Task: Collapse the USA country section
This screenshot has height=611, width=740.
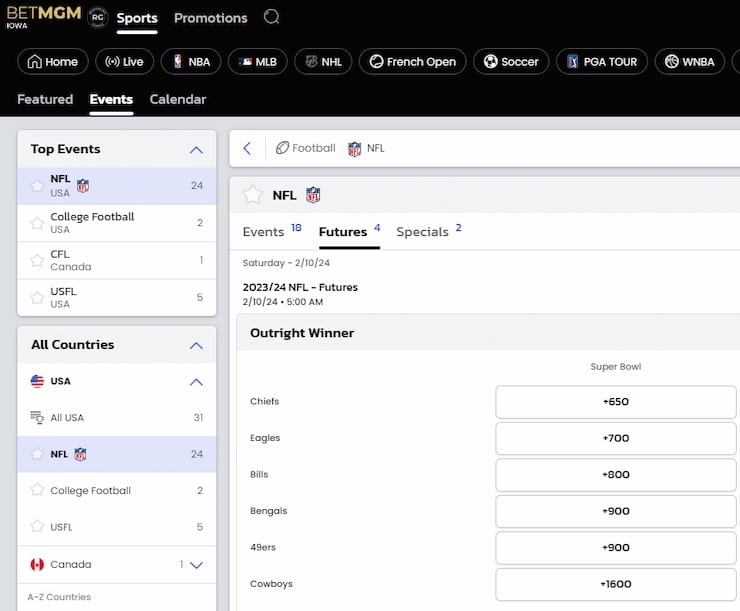Action: (x=196, y=382)
